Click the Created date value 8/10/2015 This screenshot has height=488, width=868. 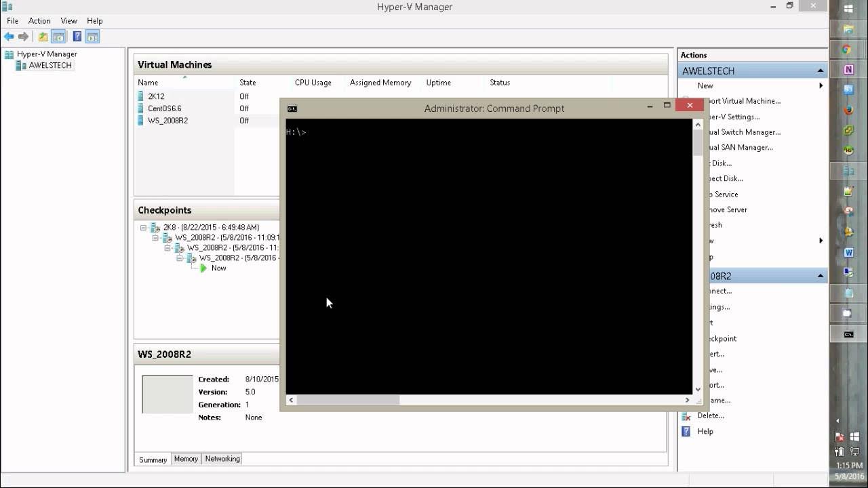262,380
